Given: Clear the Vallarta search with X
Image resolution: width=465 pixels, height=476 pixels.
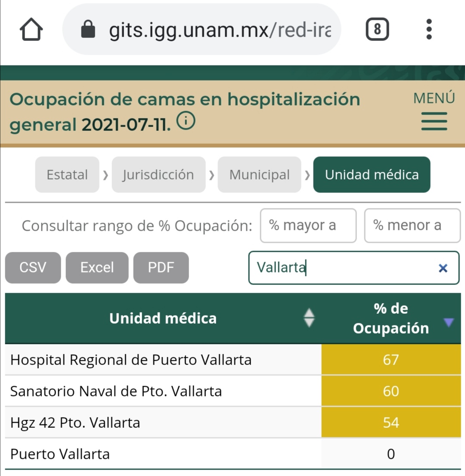Looking at the screenshot, I should pyautogui.click(x=443, y=269).
